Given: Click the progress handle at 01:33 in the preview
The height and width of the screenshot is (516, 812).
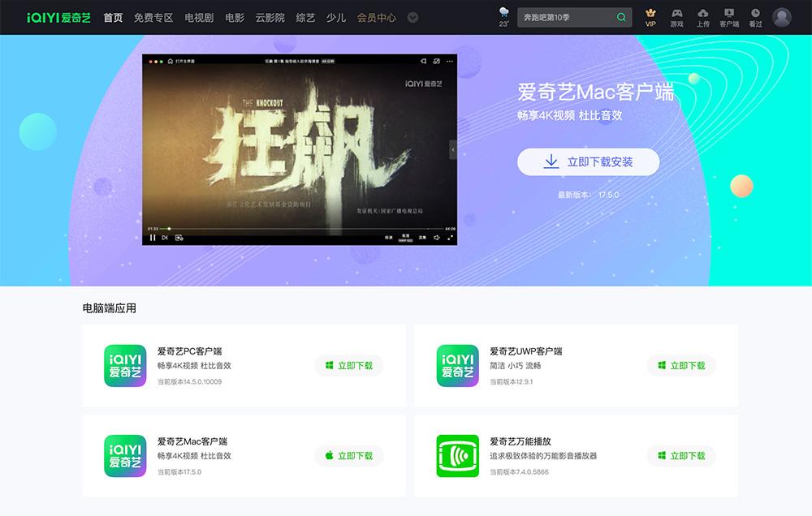Looking at the screenshot, I should click(169, 228).
